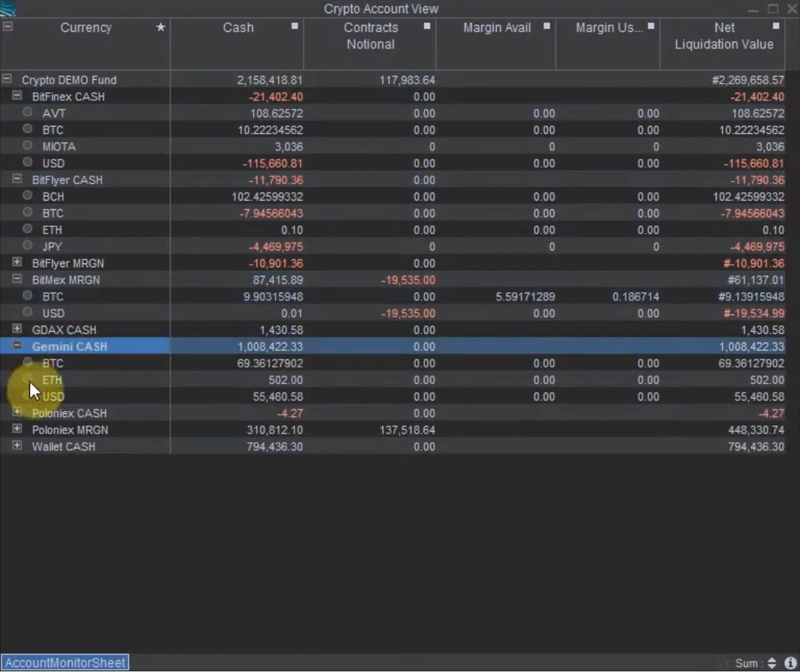Select the Crypto DEMO Fund row label
The height and width of the screenshot is (672, 800).
click(69, 80)
